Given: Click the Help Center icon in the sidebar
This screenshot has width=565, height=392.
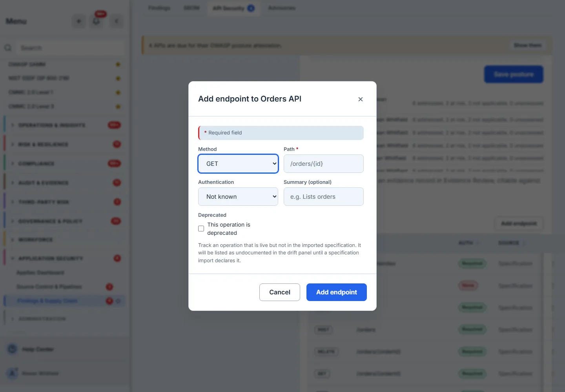Looking at the screenshot, I should click(13, 349).
